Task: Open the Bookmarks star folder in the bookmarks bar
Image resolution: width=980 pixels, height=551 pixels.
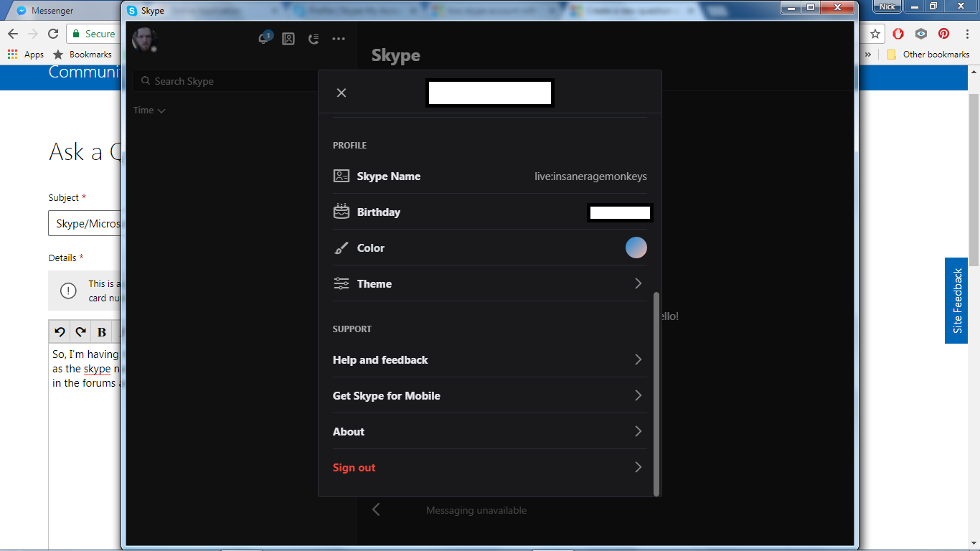Action: (x=83, y=55)
